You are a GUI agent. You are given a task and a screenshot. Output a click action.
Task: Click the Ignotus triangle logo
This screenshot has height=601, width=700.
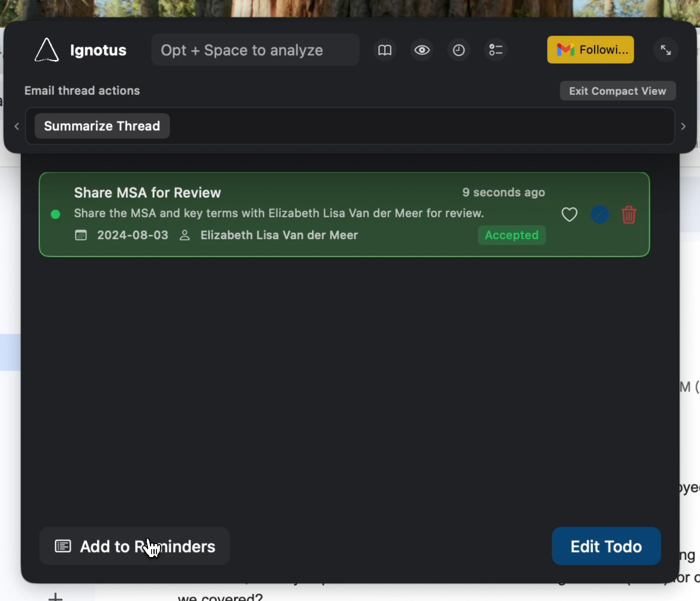pyautogui.click(x=47, y=50)
